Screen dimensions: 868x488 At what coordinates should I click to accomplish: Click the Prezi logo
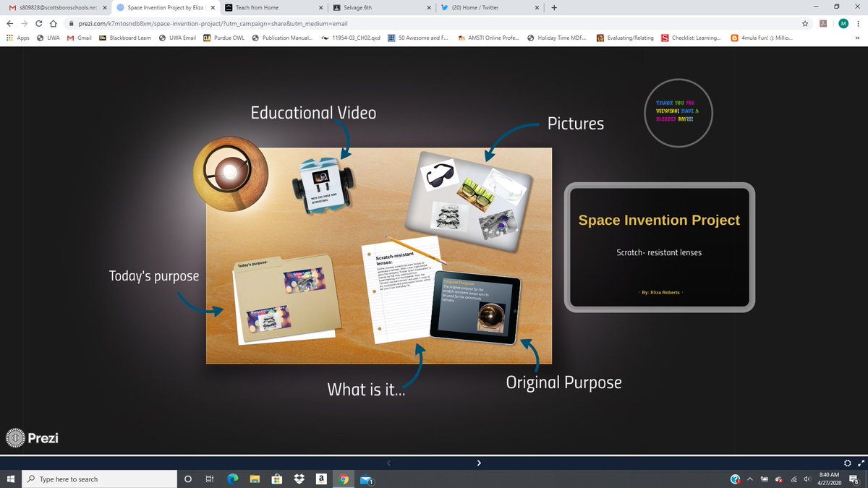[x=33, y=437]
